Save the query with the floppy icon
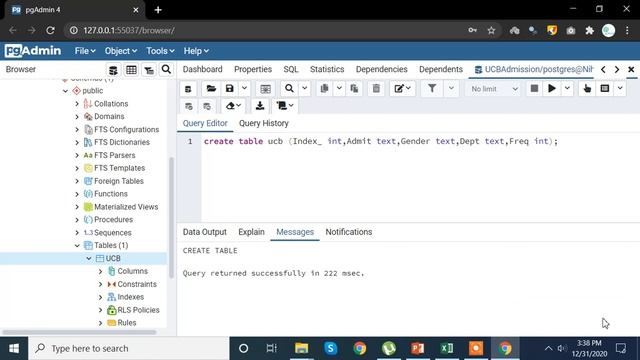 (x=229, y=89)
